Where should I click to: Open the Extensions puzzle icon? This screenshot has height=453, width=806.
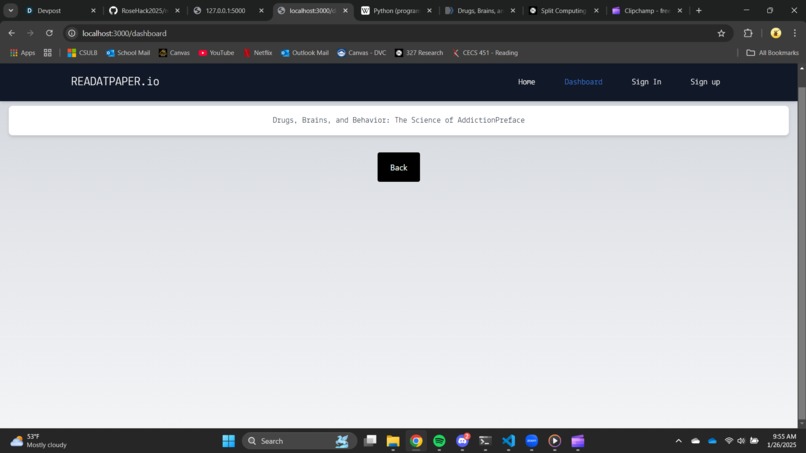[x=748, y=33]
